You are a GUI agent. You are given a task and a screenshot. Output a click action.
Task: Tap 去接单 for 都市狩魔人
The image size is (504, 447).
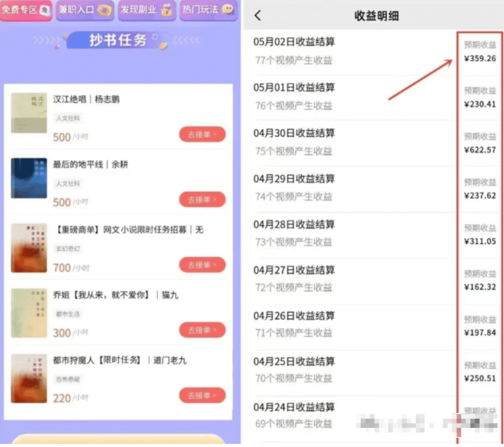pyautogui.click(x=202, y=396)
